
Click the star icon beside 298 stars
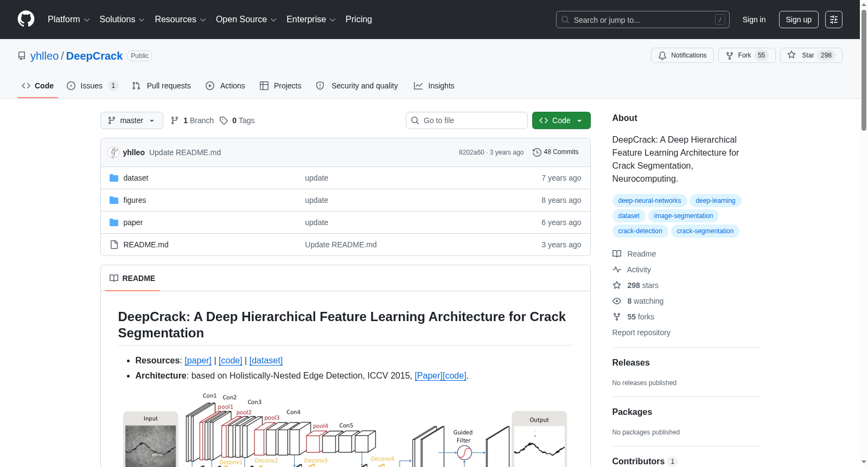pos(617,285)
